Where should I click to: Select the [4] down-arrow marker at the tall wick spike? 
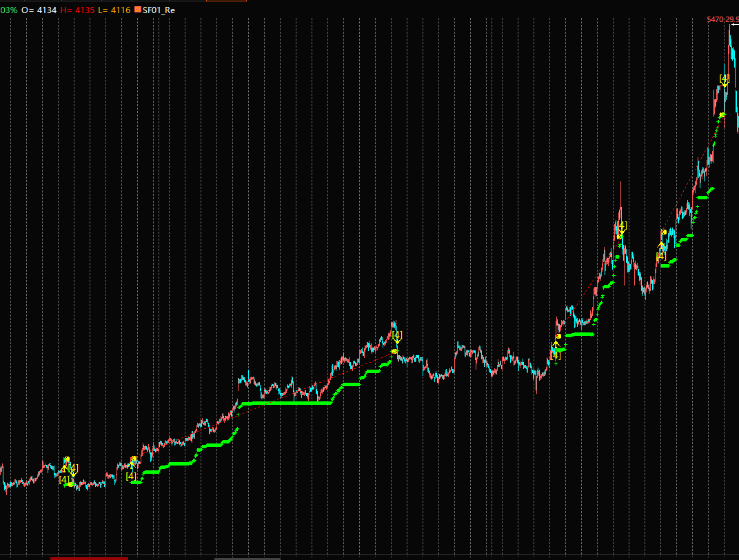click(x=621, y=226)
